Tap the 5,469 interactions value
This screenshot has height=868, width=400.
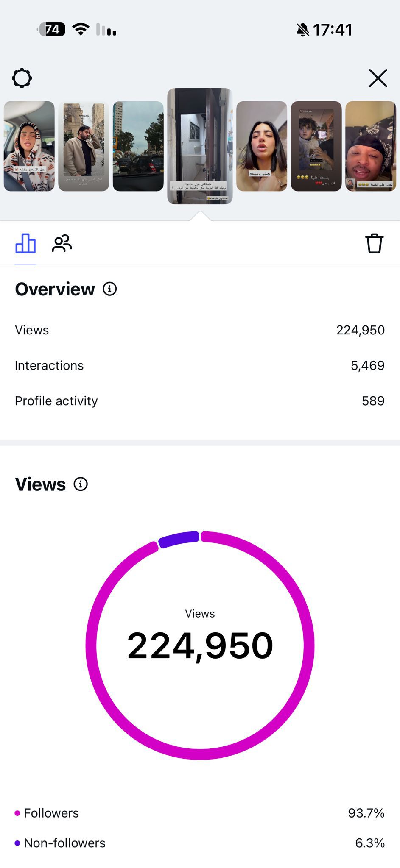368,365
